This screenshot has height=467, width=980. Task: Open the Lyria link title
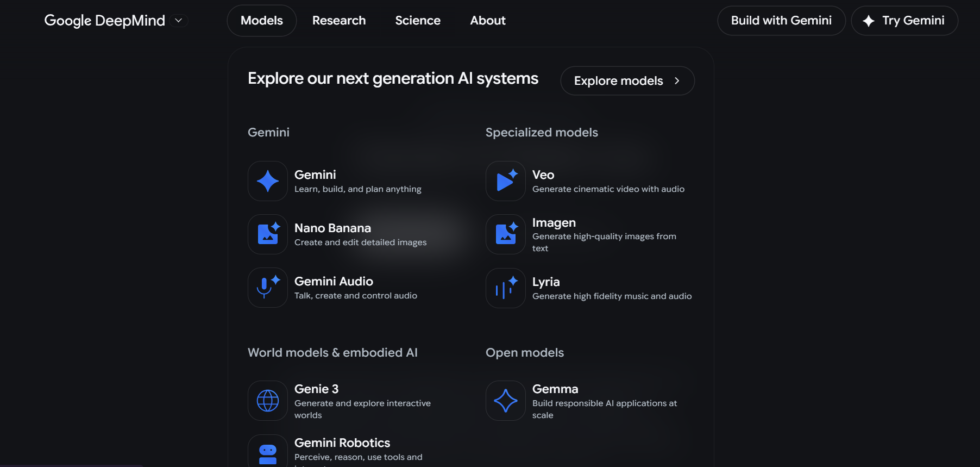click(546, 282)
